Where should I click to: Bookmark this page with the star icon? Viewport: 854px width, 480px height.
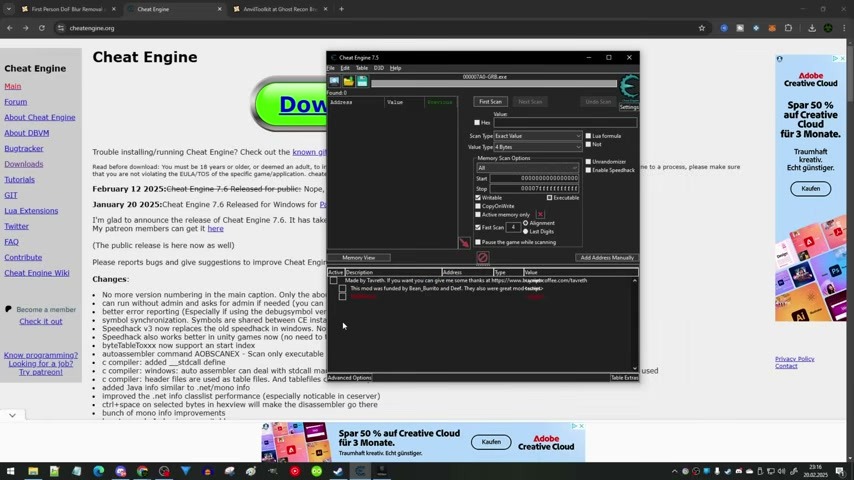(702, 28)
